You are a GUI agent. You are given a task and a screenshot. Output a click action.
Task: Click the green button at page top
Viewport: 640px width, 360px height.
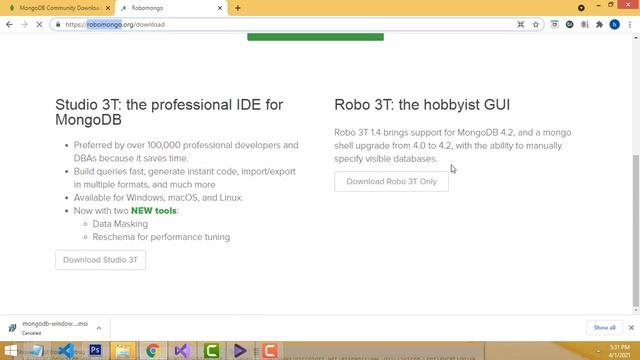(x=316, y=37)
